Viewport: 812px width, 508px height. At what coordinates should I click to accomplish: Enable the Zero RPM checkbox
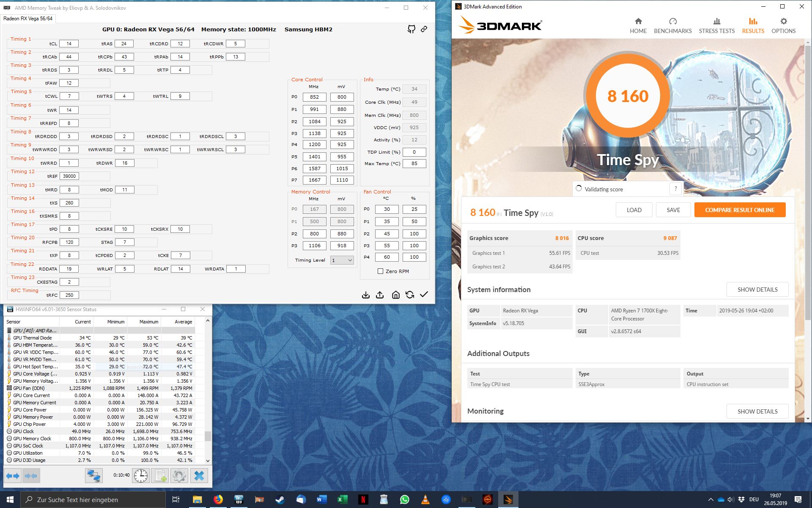[380, 271]
